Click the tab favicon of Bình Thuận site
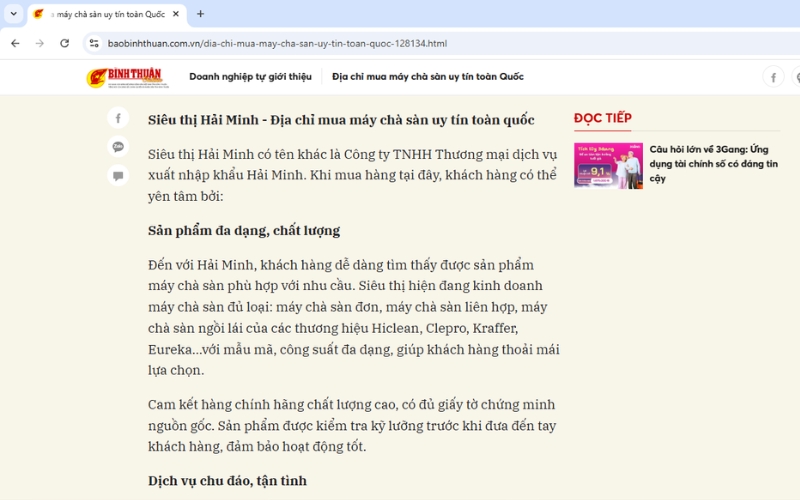800x500 pixels. [38, 14]
